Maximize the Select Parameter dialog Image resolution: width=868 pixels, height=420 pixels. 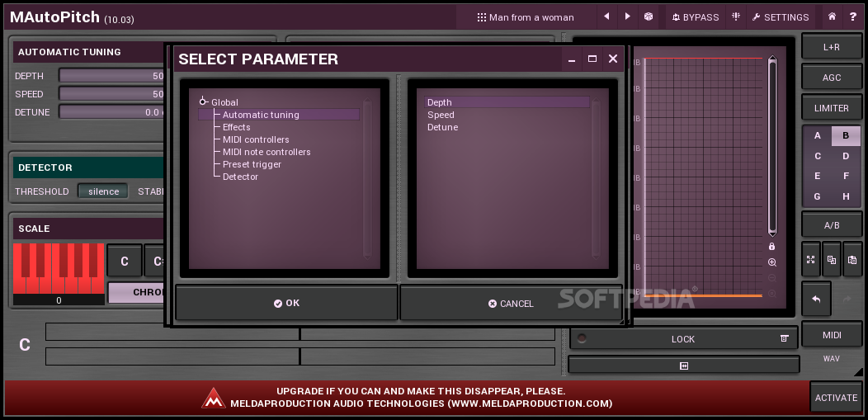click(x=592, y=59)
